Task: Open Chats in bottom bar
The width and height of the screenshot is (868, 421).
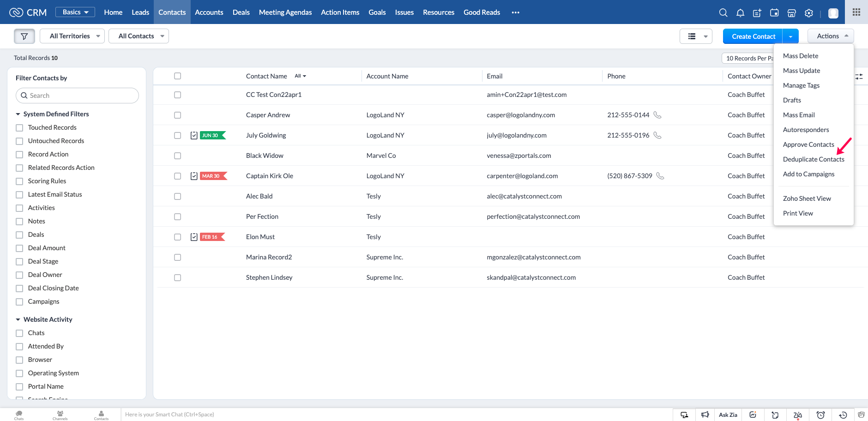Action: click(19, 415)
